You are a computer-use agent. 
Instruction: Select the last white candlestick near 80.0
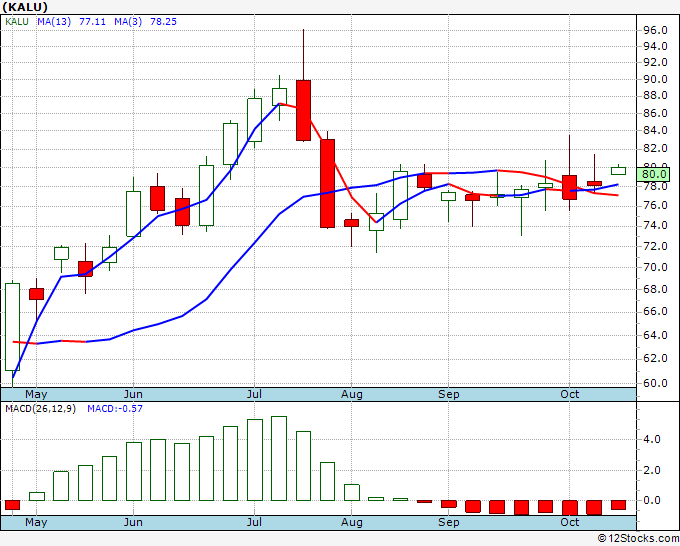tap(618, 171)
